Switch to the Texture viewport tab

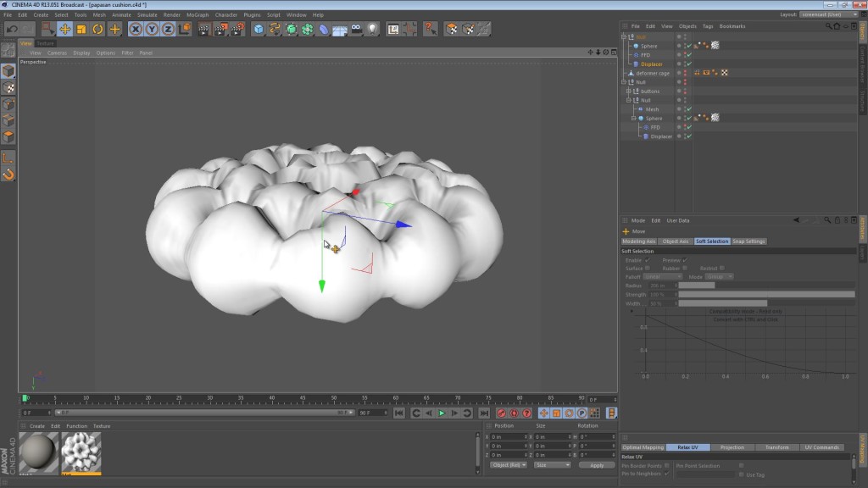coord(46,43)
